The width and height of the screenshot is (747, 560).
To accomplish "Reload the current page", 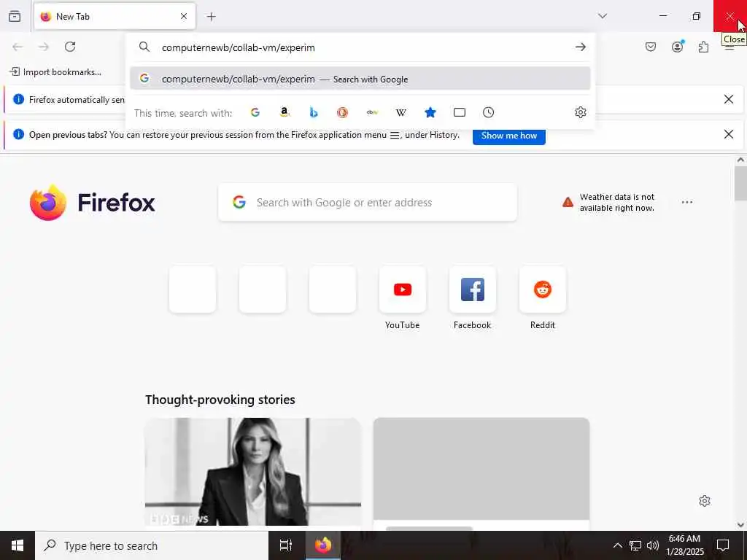I will 70,47.
